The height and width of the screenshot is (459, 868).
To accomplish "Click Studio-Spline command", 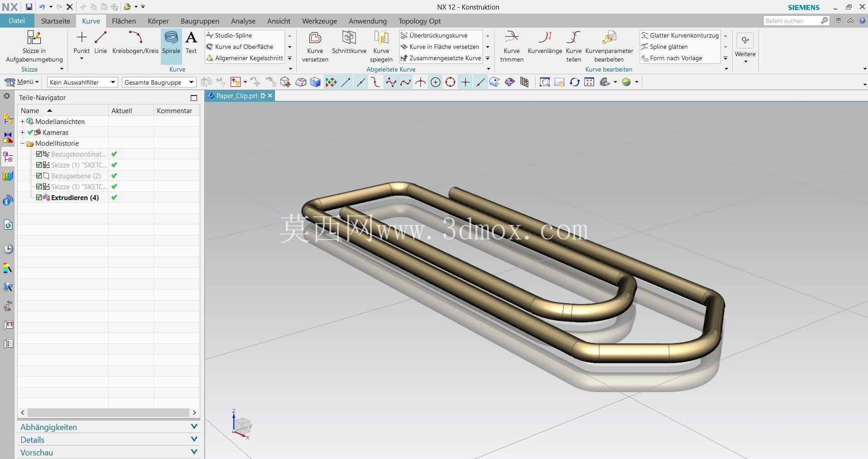I will tap(233, 35).
